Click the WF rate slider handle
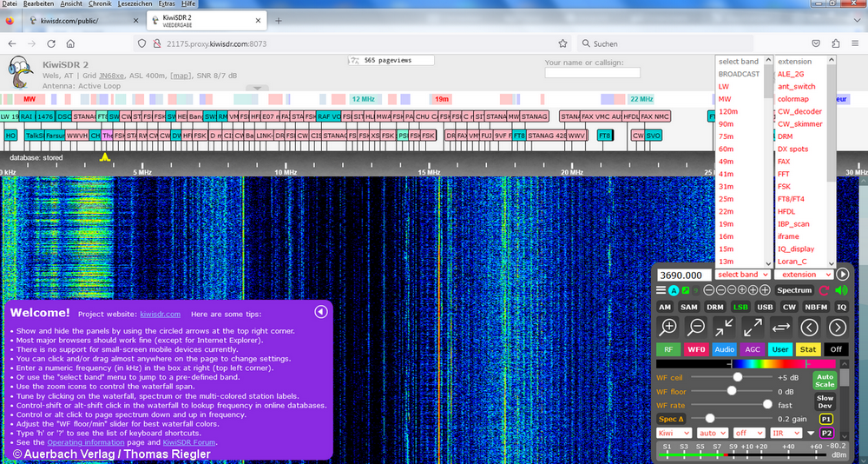Viewport: 868px width, 464px height. pyautogui.click(x=767, y=405)
